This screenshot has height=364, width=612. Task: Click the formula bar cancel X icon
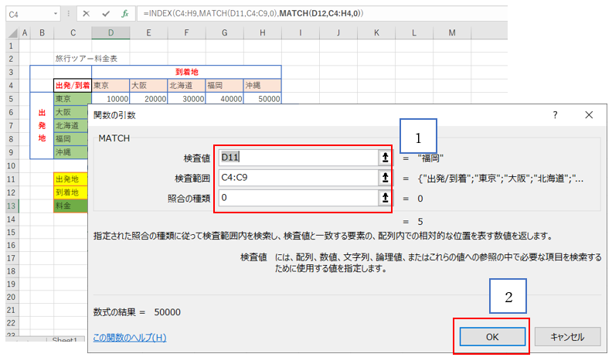(x=86, y=14)
